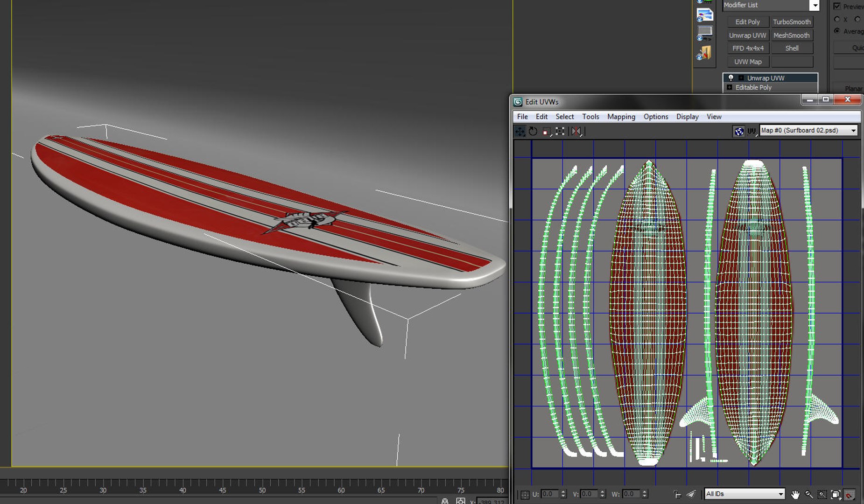Screen dimensions: 864x504
Task: Click the TurboSmooth modifier button
Action: click(x=792, y=22)
